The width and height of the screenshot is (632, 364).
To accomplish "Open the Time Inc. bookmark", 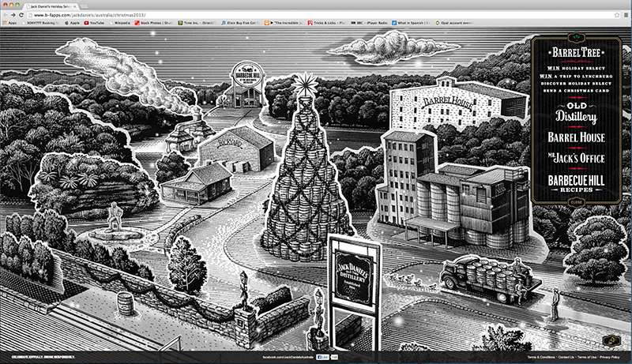I will [x=197, y=23].
